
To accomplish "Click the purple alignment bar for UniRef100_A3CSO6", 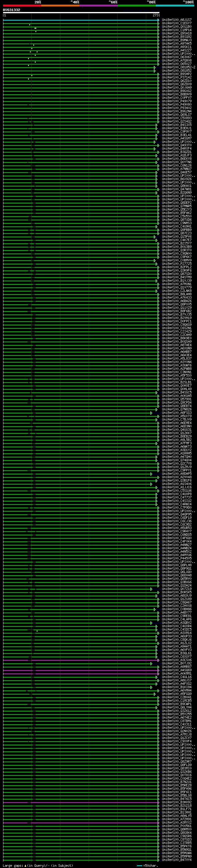I will point(81,660).
